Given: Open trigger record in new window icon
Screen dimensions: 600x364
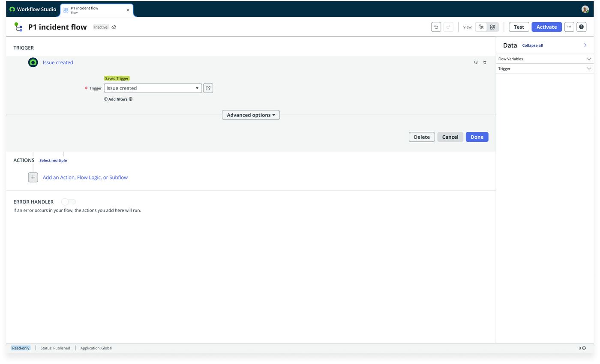Looking at the screenshot, I should point(208,88).
